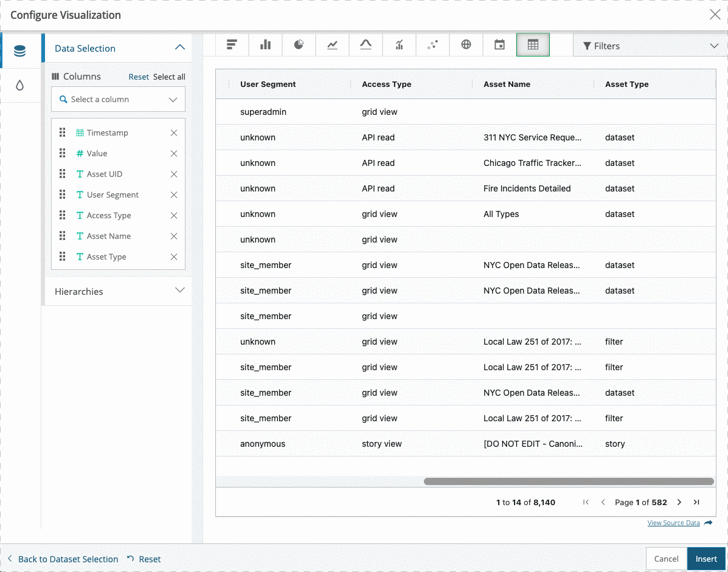Sort by the Access Type column header

[x=386, y=84]
